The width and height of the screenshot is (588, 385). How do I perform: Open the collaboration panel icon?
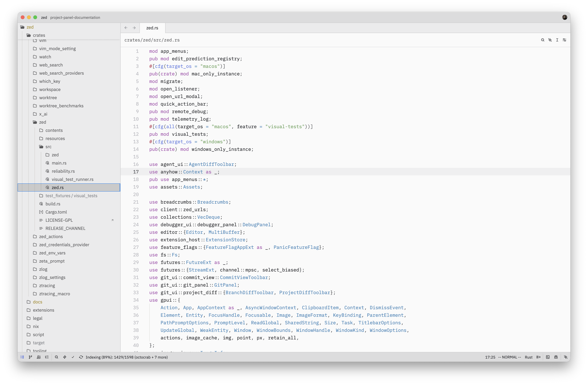click(x=38, y=357)
